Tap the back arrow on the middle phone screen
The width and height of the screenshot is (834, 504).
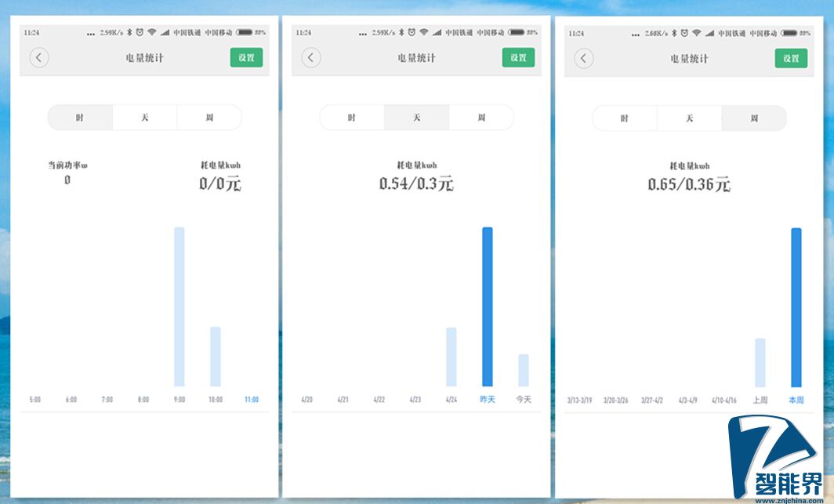[x=311, y=58]
